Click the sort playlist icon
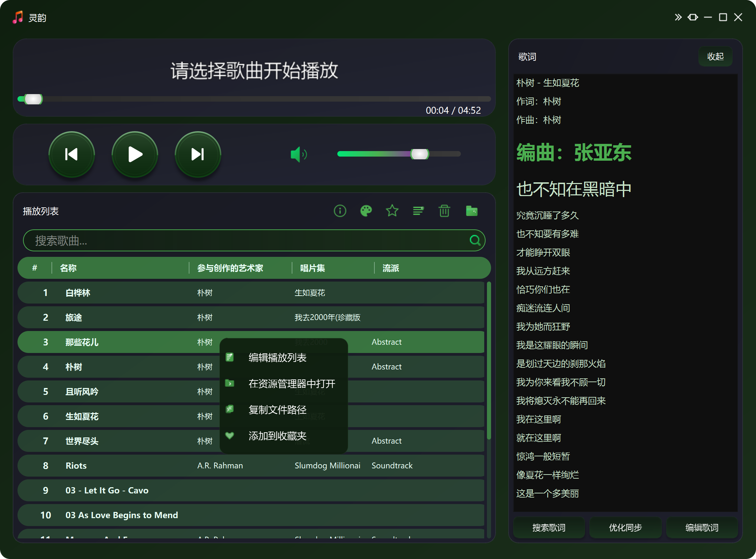The width and height of the screenshot is (756, 559). tap(418, 211)
